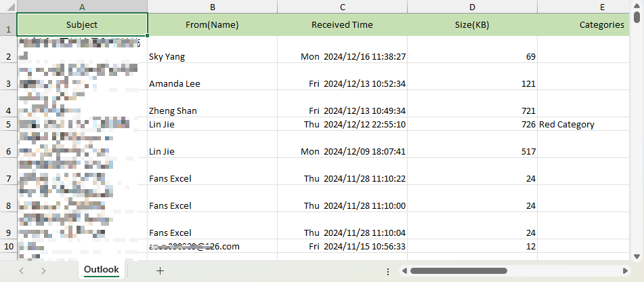Switch to the Outlook sheet tab

101,270
